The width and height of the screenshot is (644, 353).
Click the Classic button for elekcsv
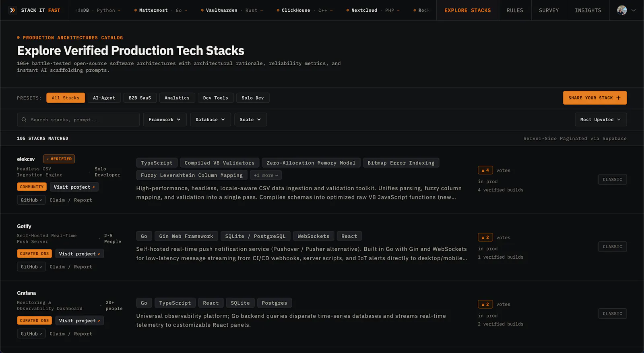(x=612, y=179)
